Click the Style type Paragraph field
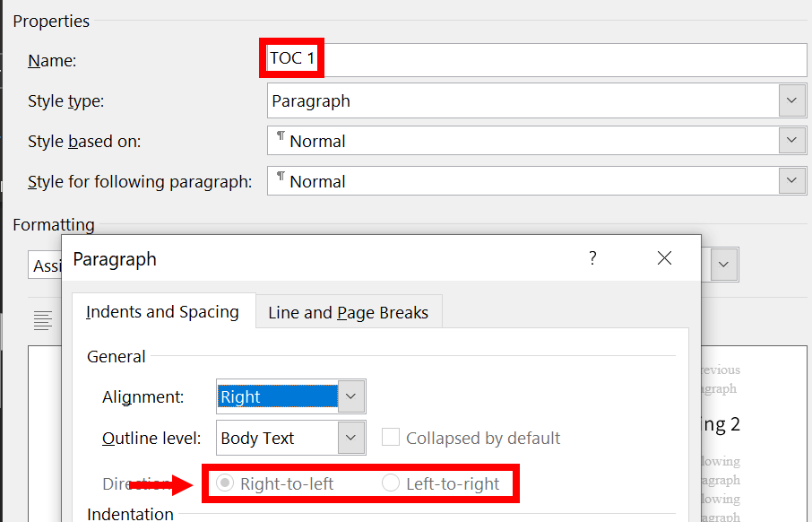This screenshot has height=522, width=812. 523,100
